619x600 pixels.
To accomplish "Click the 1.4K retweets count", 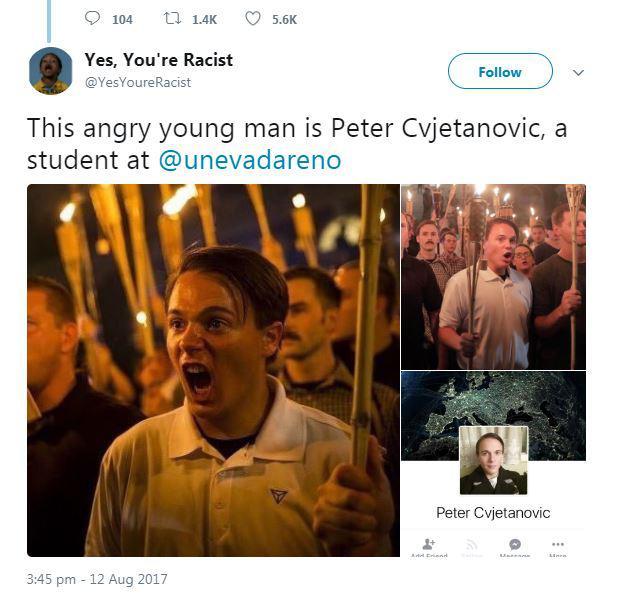I will [x=204, y=19].
